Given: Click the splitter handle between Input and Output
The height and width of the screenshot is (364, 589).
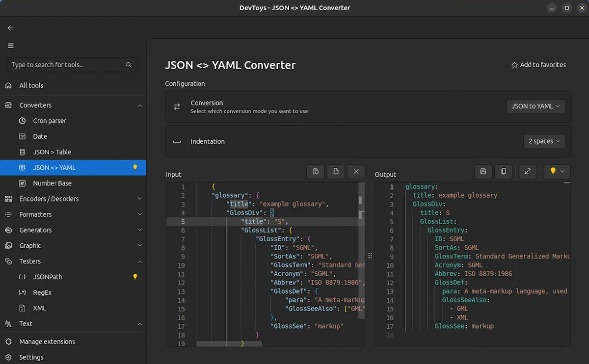Looking at the screenshot, I should (370, 256).
